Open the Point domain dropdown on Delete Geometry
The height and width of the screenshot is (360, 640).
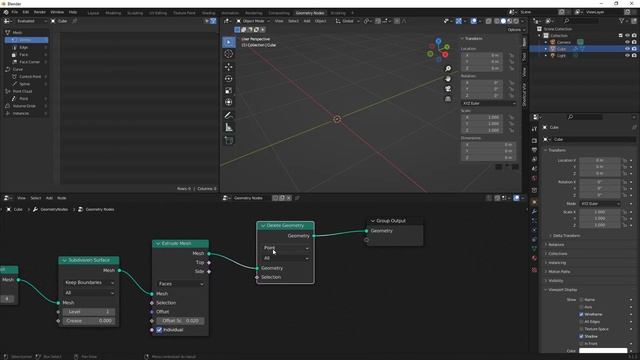click(x=285, y=248)
